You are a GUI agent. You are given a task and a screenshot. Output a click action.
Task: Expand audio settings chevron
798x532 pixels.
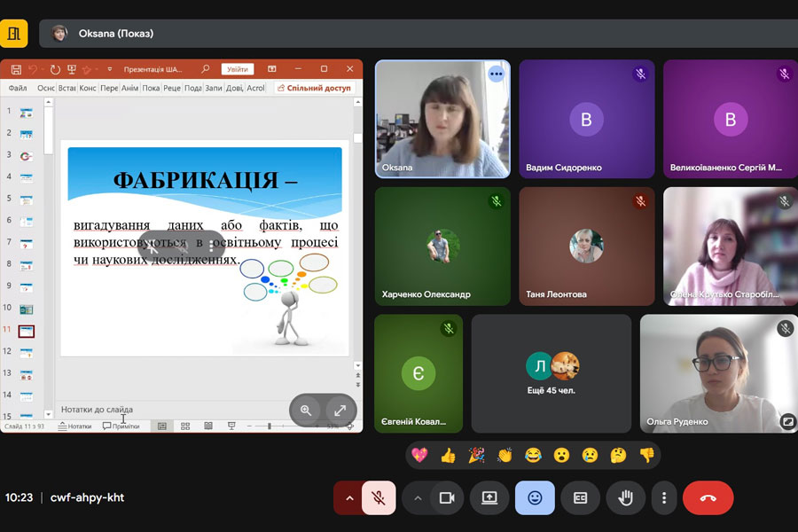(349, 498)
